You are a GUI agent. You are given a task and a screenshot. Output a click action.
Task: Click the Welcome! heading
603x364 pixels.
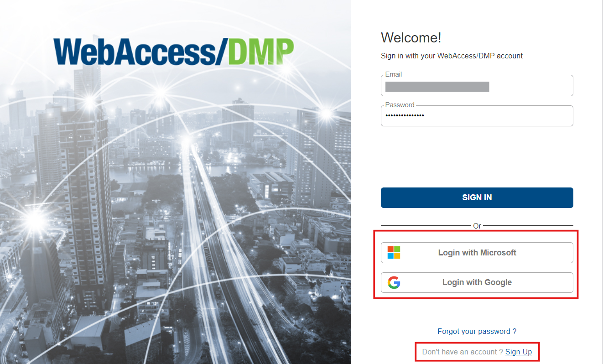[x=411, y=37]
